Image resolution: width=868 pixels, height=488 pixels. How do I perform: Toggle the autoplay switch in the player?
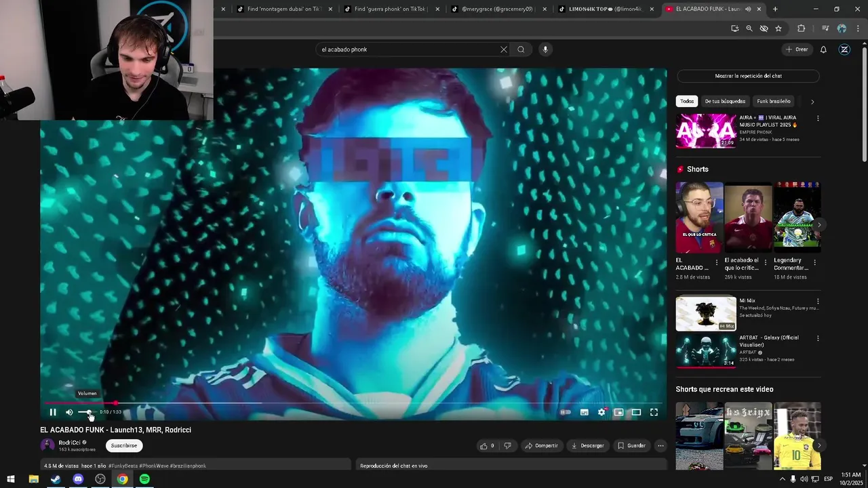[x=565, y=412]
